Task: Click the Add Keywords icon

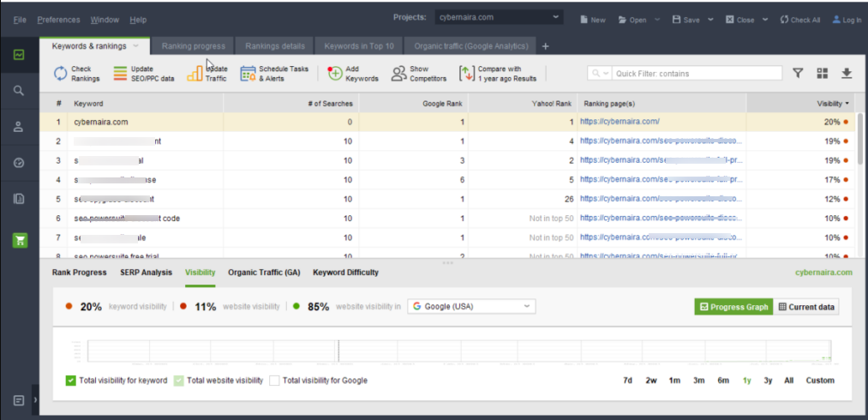Action: pos(335,74)
